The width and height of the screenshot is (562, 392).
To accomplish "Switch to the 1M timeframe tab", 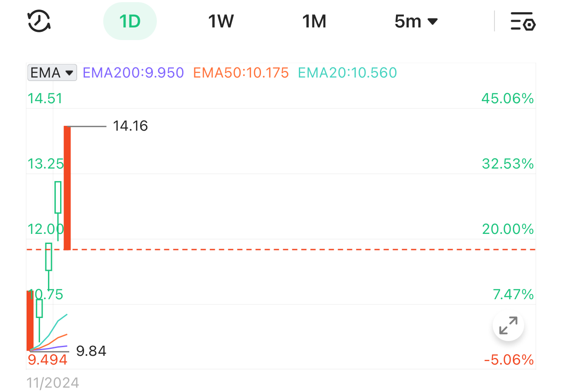I will coord(314,21).
